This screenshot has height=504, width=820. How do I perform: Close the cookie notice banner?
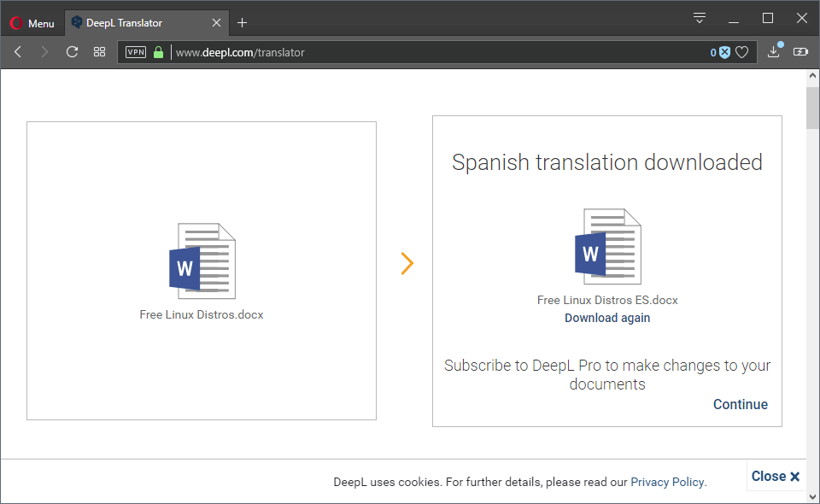tap(776, 477)
